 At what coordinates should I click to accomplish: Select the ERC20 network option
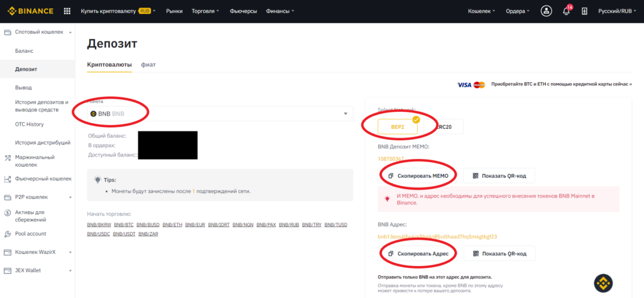tap(443, 127)
